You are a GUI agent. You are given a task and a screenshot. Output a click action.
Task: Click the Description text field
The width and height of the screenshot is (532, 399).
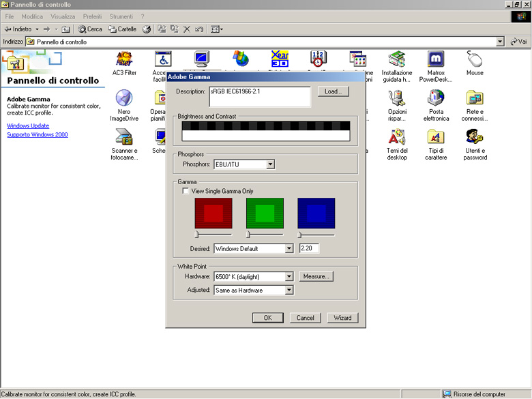click(x=260, y=97)
